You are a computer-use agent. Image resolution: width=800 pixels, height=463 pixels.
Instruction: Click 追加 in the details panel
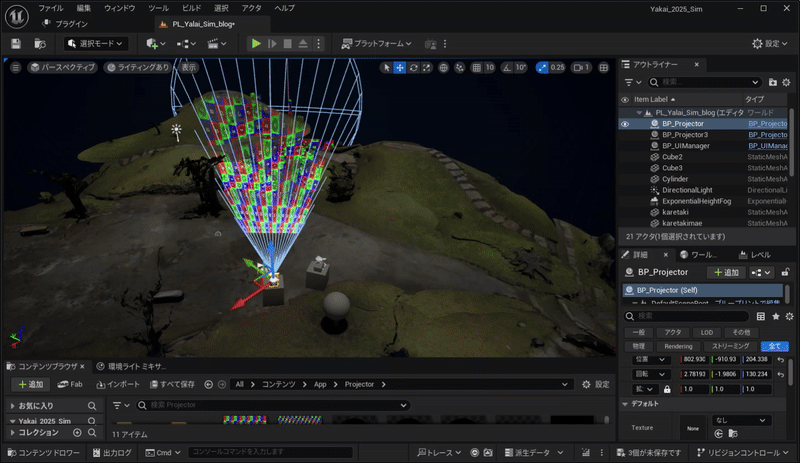point(727,273)
